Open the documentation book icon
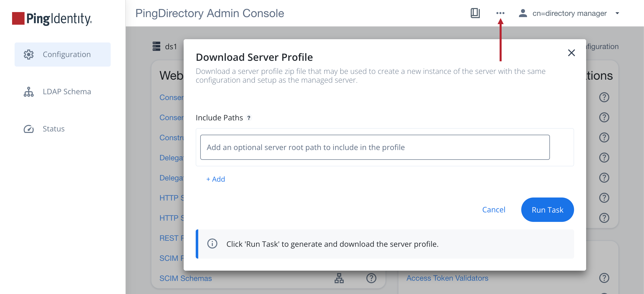Screen dimensions: 644x294 click(475, 14)
